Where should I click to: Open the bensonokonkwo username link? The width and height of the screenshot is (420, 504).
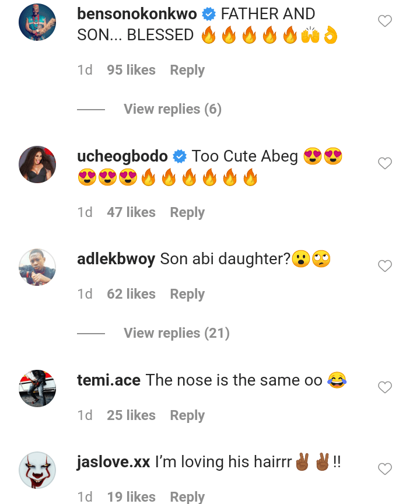136,14
